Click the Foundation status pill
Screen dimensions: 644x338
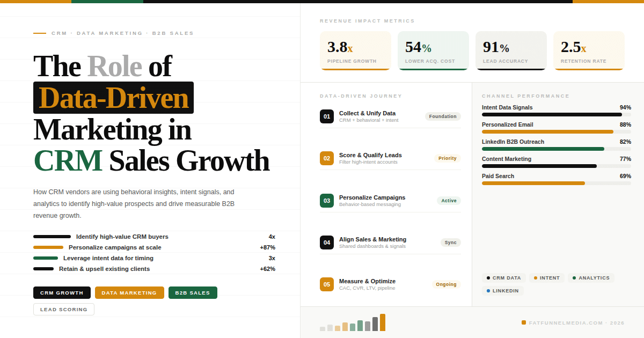click(443, 116)
